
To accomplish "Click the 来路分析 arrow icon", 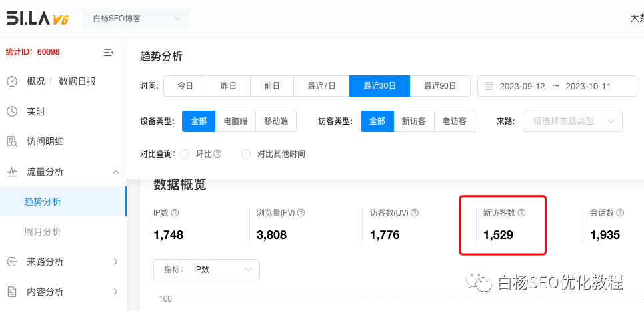I will (x=12, y=262).
